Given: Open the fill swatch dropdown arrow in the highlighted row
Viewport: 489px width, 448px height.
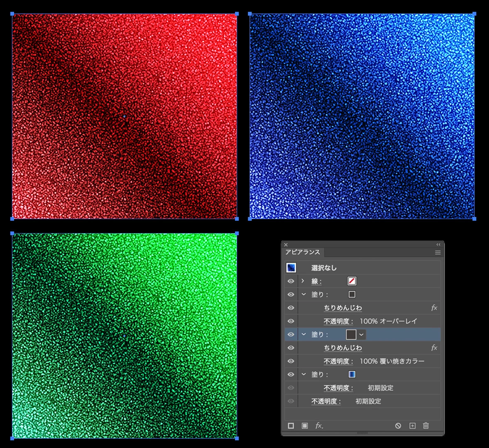Looking at the screenshot, I should 361,335.
